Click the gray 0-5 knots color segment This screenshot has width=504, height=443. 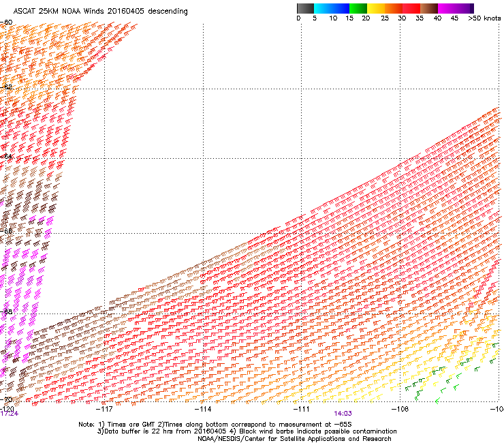click(x=305, y=8)
